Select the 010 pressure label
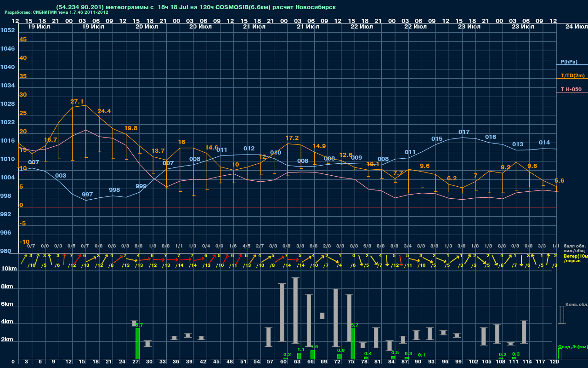The image size is (588, 368). coord(276,153)
